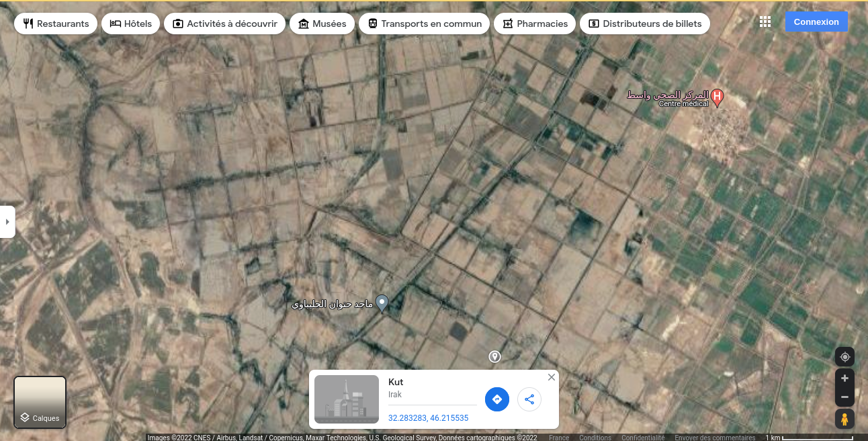Click the blue directions icon for Kut
Image resolution: width=868 pixels, height=441 pixels.
[x=497, y=399]
